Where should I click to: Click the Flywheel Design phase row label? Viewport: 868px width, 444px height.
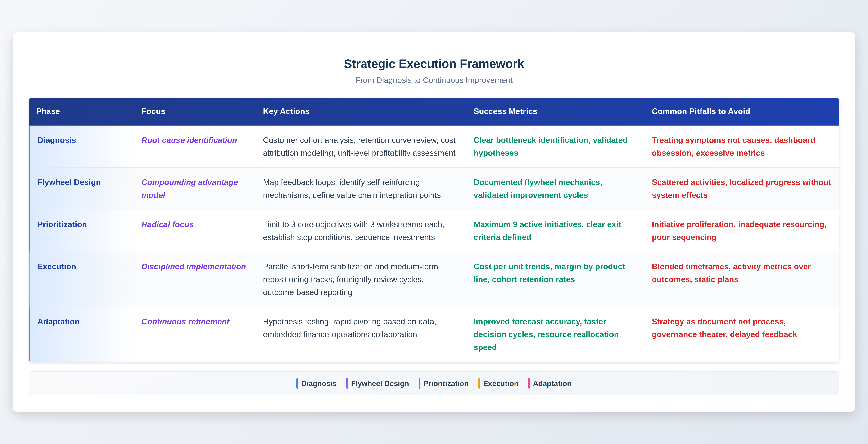pos(69,182)
